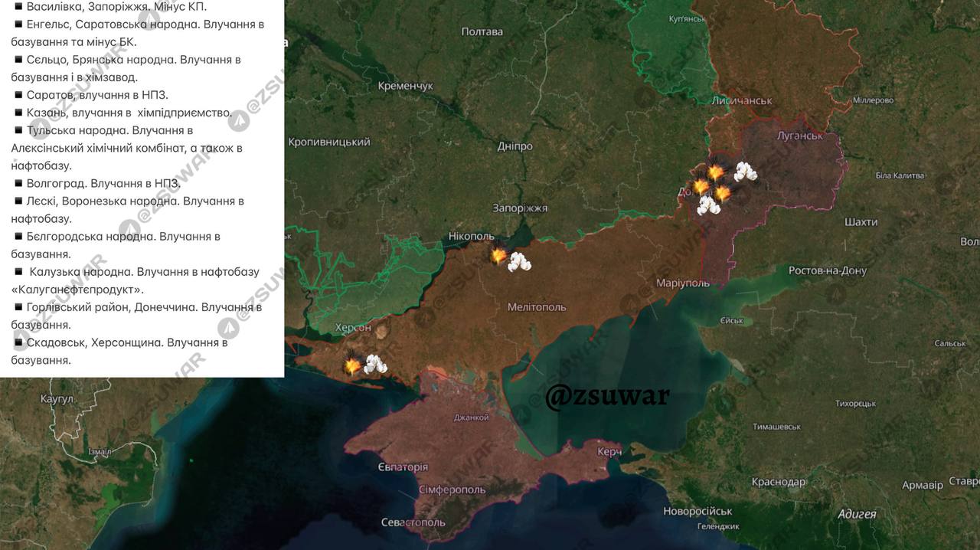Select the Севастополь label on the map
Image resolution: width=980 pixels, height=550 pixels.
[413, 522]
